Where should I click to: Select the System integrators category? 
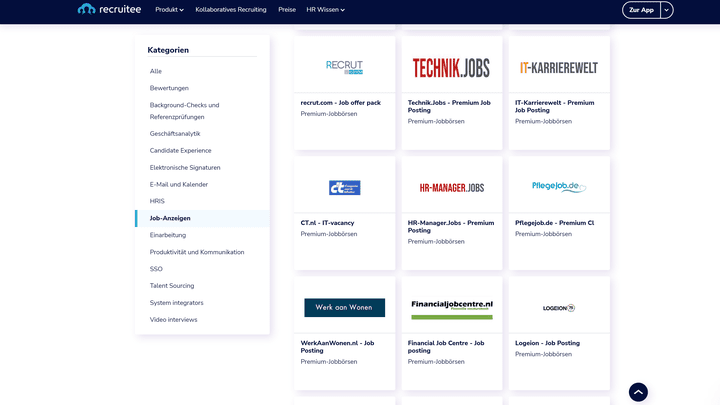click(176, 303)
